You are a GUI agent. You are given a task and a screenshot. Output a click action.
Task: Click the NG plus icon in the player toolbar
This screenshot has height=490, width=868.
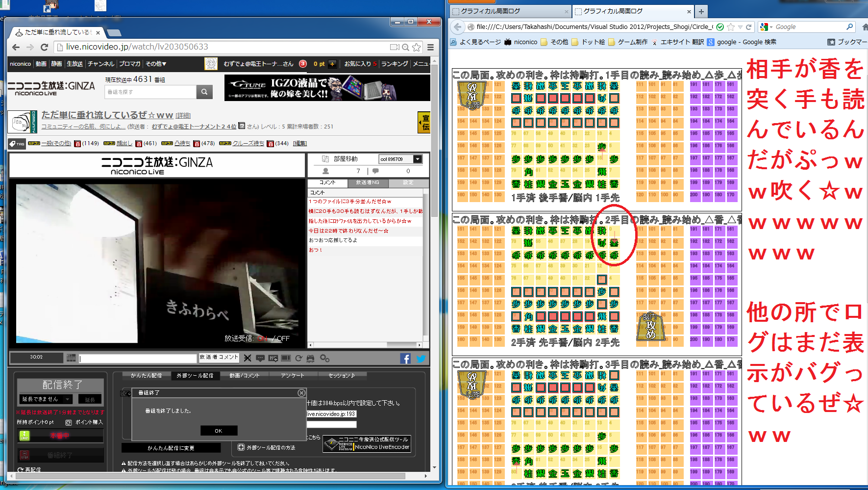[273, 359]
